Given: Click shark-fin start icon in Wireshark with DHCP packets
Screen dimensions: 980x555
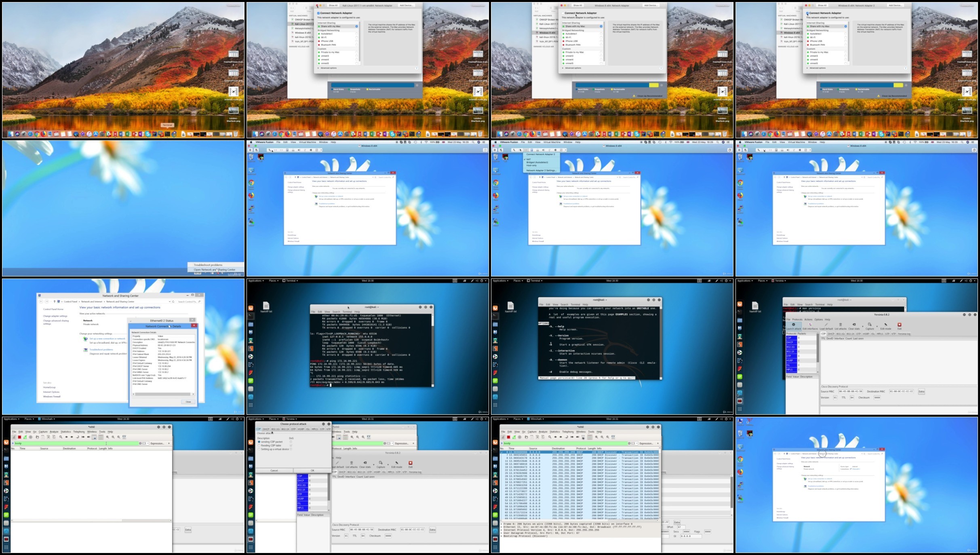Looking at the screenshot, I should [x=503, y=437].
